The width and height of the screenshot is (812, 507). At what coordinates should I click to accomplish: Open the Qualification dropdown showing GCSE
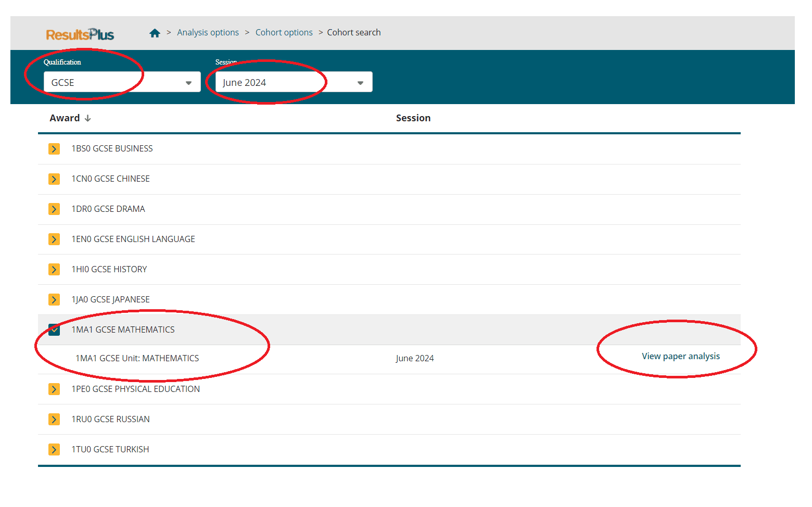point(122,82)
